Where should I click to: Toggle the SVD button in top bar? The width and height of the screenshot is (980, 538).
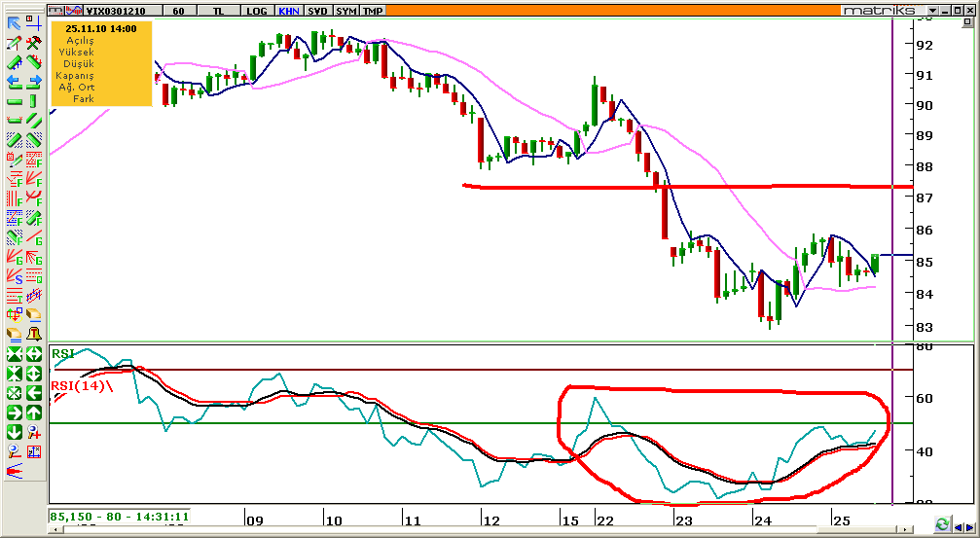click(x=317, y=11)
